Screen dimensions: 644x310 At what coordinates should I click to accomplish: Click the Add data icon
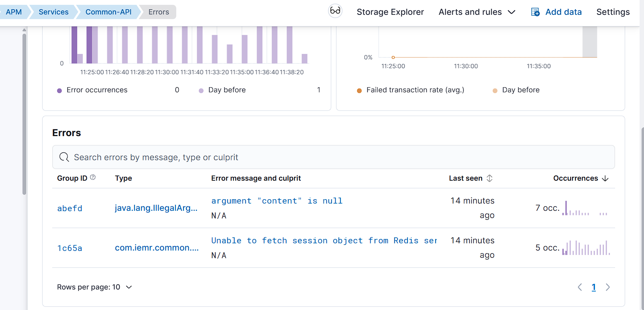pyautogui.click(x=535, y=12)
